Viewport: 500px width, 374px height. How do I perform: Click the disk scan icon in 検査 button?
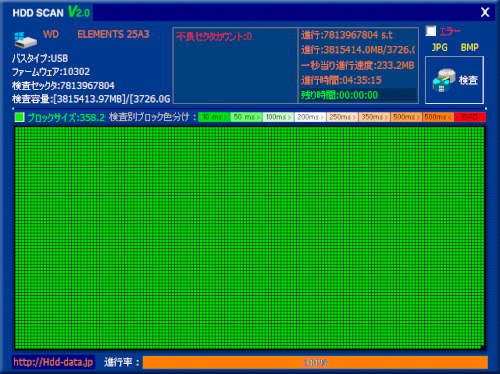(x=444, y=80)
